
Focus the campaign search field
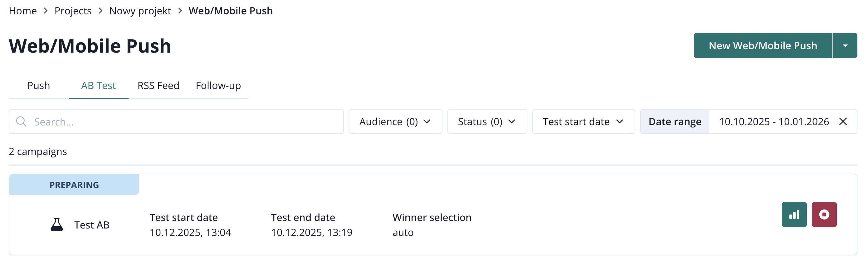pos(185,121)
